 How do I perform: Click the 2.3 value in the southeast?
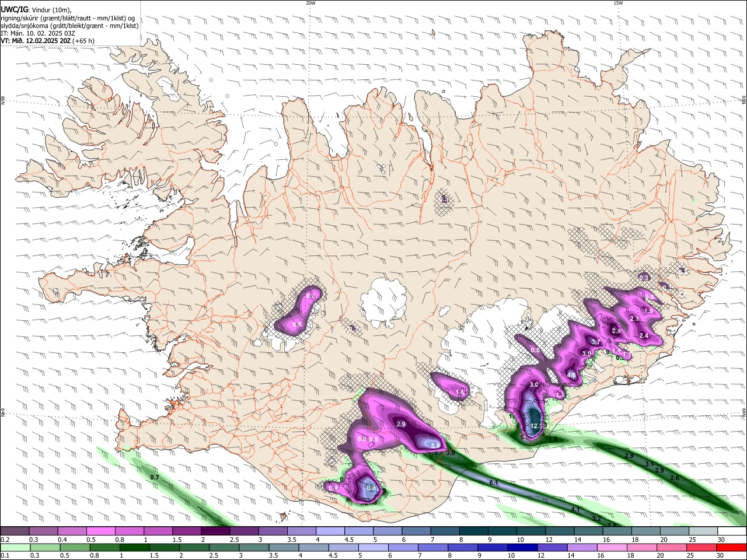click(634, 318)
